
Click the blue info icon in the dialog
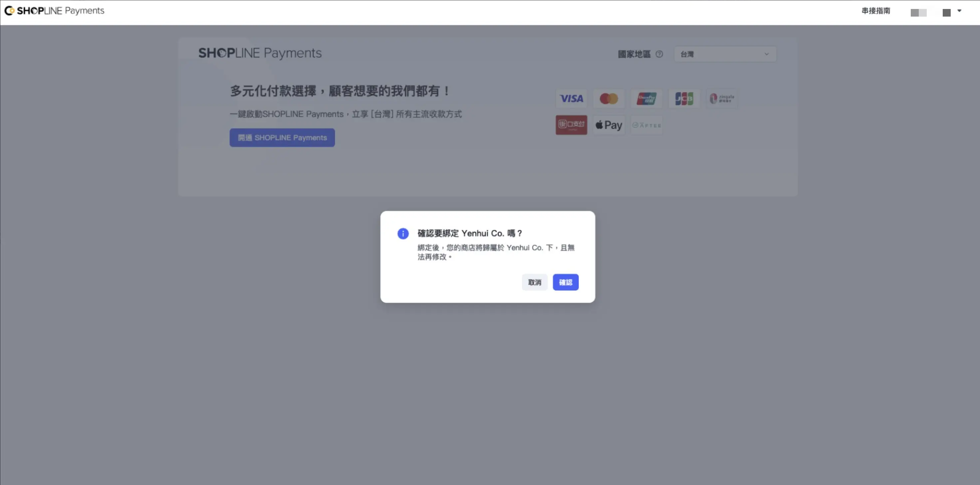[x=403, y=234]
